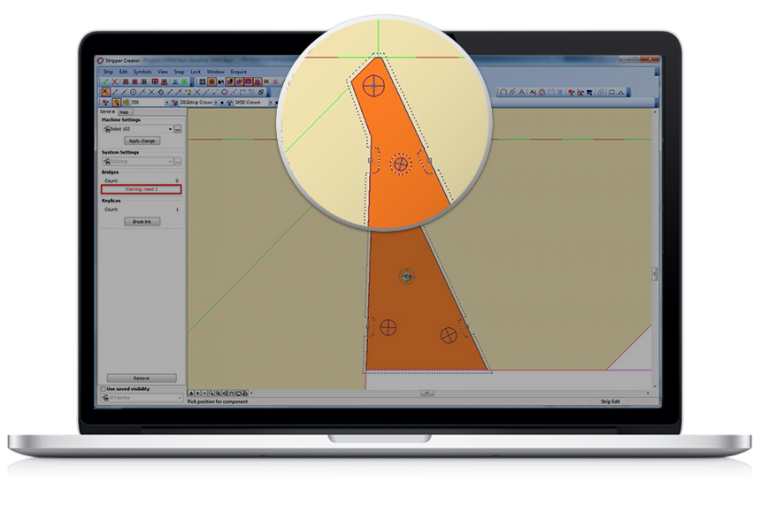This screenshot has width=768, height=512.
Task: Click the arch-shaped icon in right toolbar
Action: [x=504, y=92]
